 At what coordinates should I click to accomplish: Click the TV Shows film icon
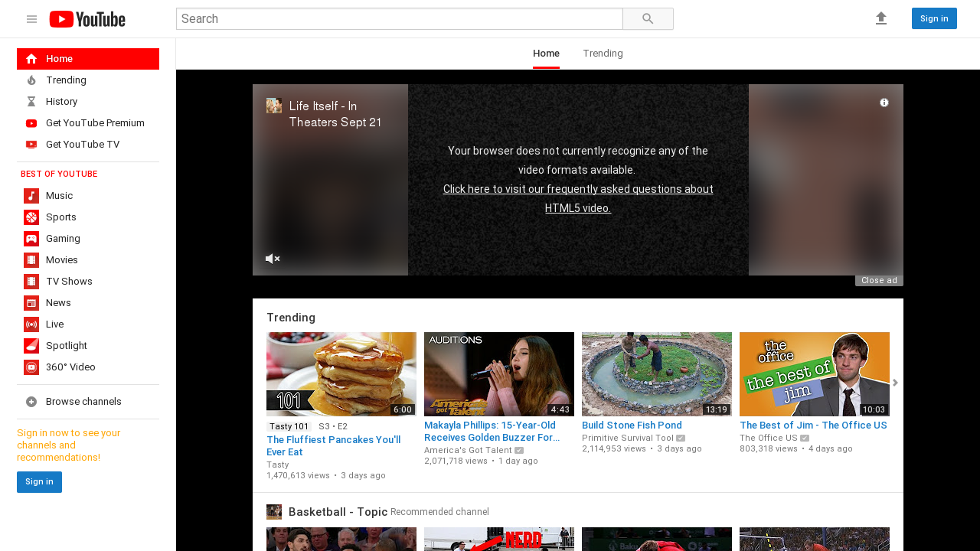(x=31, y=282)
